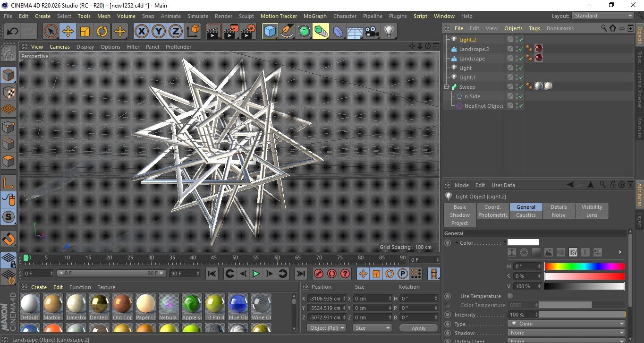The width and height of the screenshot is (644, 343).
Task: Open the Render menu
Action: [x=223, y=16]
